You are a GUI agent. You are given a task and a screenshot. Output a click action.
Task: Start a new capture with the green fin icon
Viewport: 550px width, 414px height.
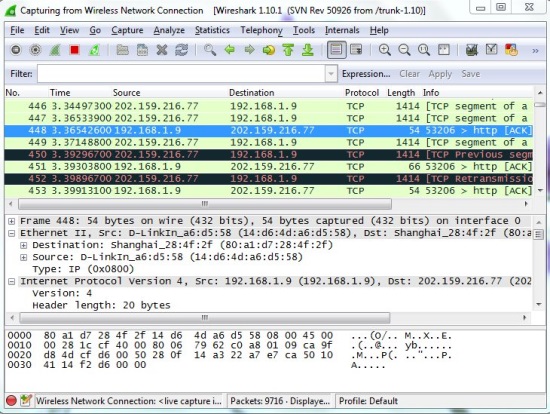pos(55,50)
